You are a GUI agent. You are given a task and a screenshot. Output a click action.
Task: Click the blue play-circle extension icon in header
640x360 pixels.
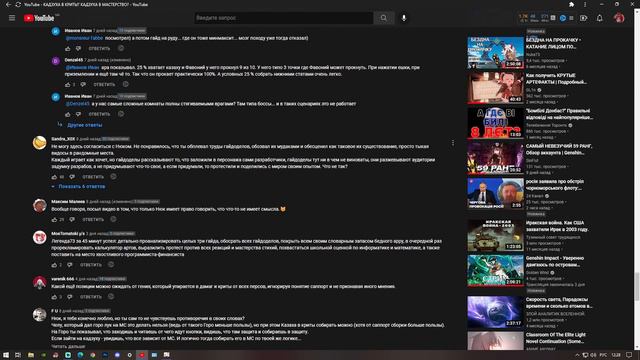coord(563,18)
